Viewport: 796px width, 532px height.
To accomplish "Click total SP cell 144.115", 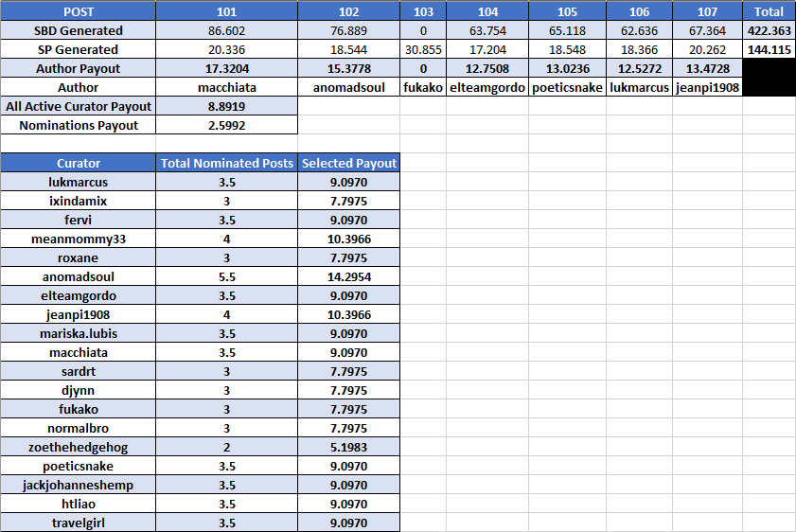I will pyautogui.click(x=769, y=49).
